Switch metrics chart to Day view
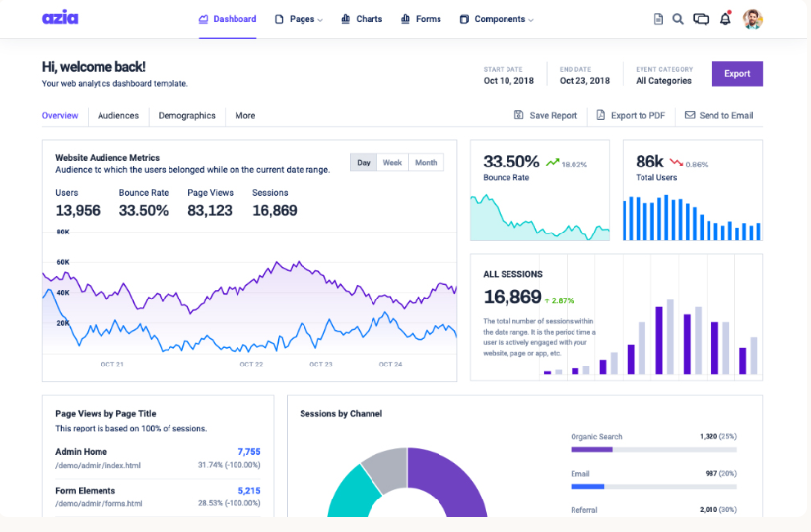This screenshot has width=811, height=532. click(x=364, y=163)
